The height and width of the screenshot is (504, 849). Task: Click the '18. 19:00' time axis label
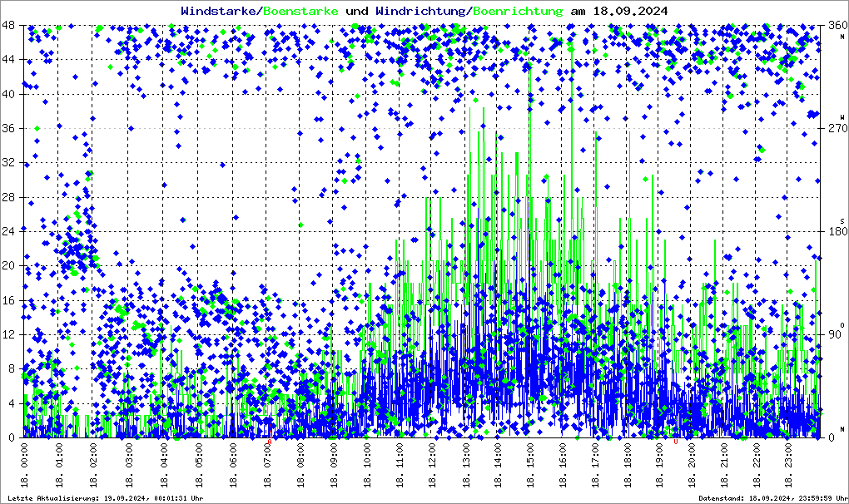click(x=659, y=465)
